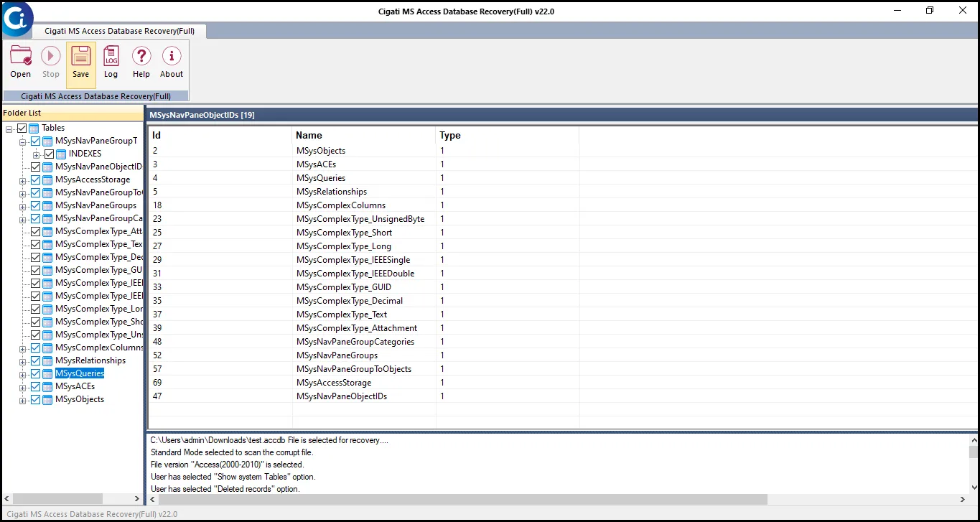Click the table icon beside MSysComplexType_Tex
Viewport: 980px width, 522px height.
47,244
